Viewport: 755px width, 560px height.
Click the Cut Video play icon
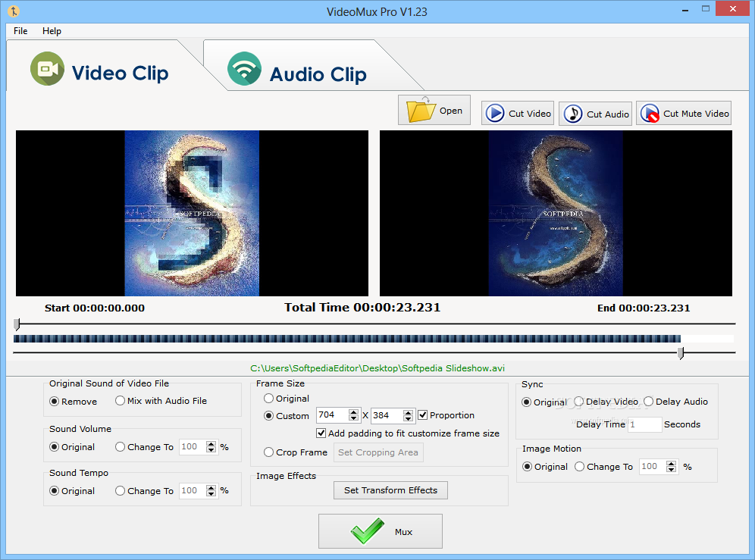point(494,114)
